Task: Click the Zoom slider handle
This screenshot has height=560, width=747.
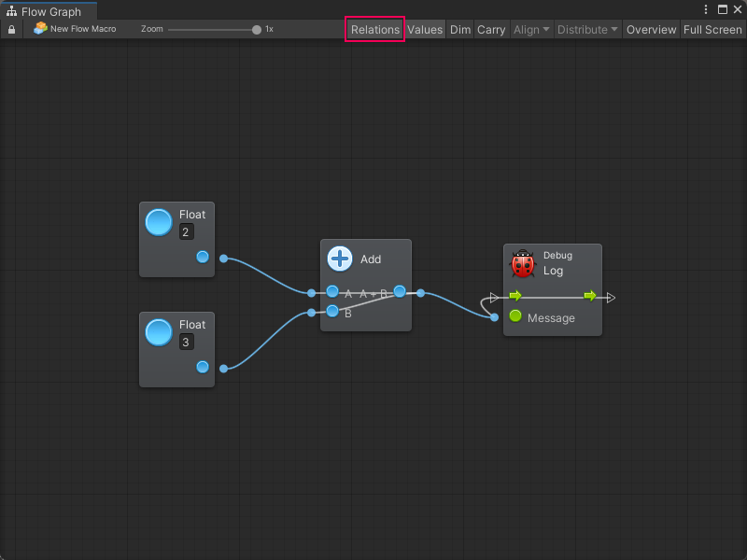Action: click(x=257, y=29)
